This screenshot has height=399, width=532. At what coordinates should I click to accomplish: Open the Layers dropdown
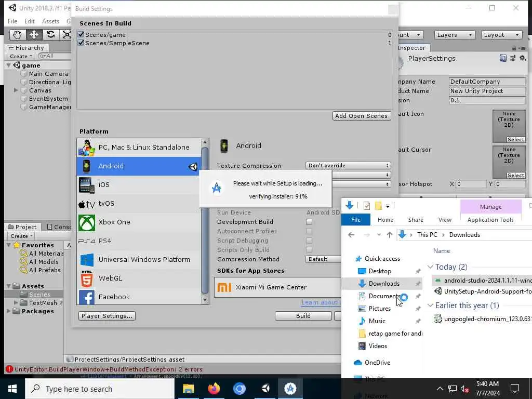454,35
